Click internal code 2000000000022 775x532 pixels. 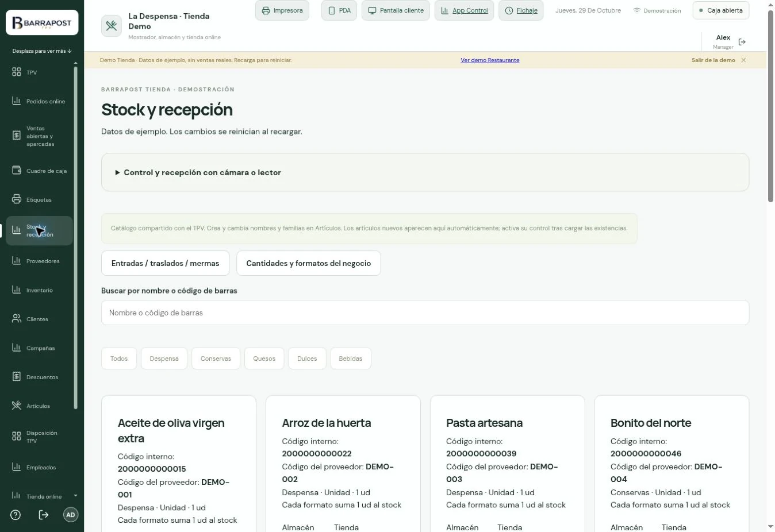(x=316, y=453)
